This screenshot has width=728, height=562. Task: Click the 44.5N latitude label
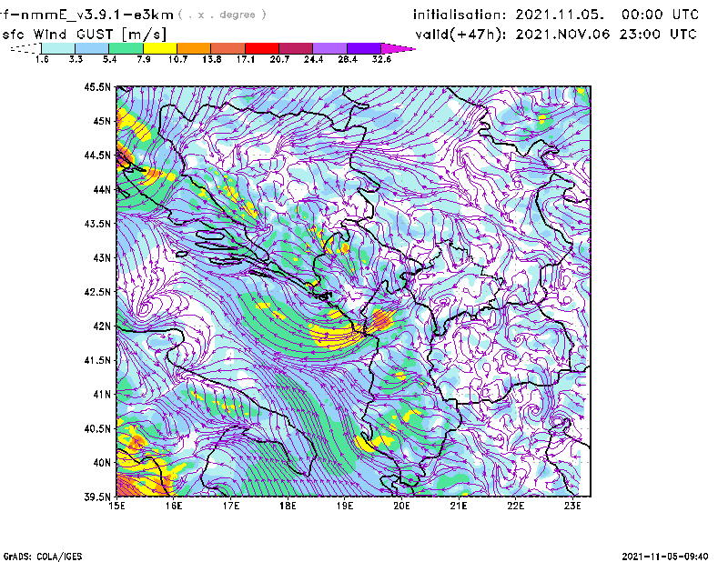pos(97,156)
